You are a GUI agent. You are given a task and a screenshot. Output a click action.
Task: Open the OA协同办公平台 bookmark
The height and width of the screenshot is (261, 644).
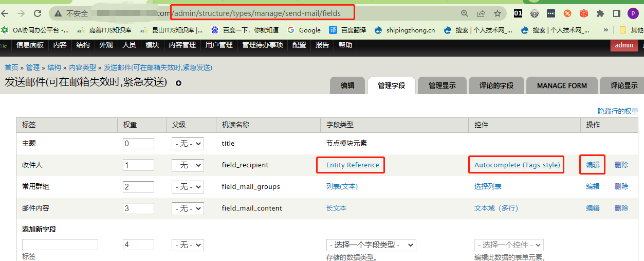[35, 30]
